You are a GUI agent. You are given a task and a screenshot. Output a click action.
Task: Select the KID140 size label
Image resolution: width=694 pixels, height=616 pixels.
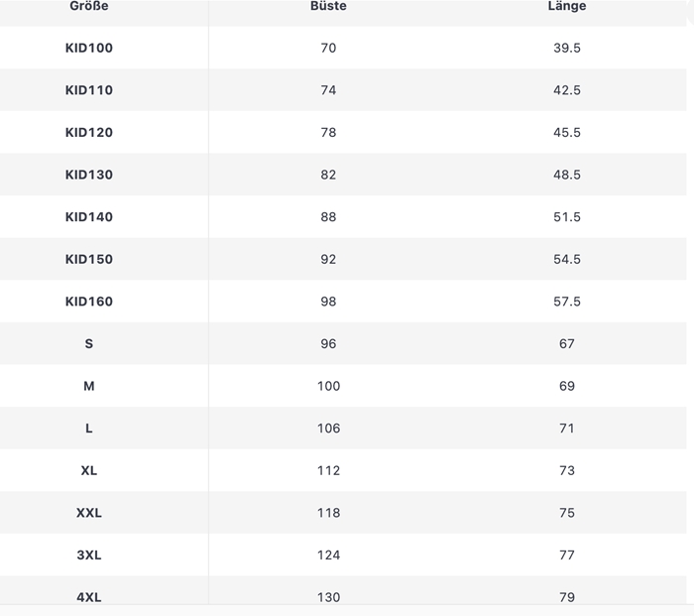point(89,217)
